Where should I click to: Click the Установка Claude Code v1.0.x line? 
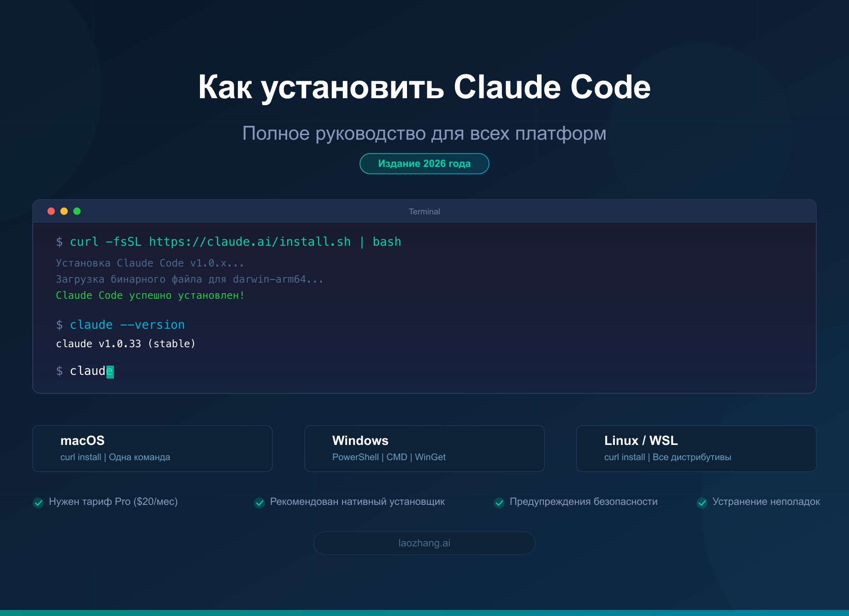coord(150,263)
